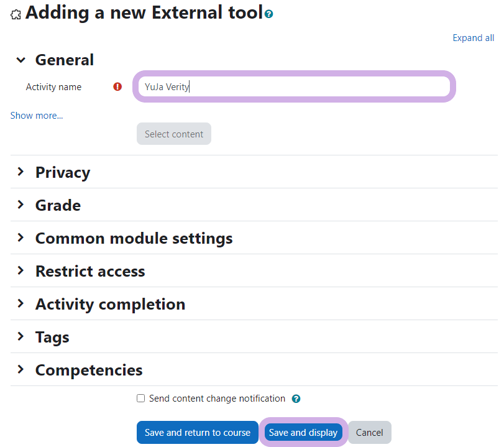Image resolution: width=504 pixels, height=447 pixels.
Task: Click the Expand all link
Action: point(473,38)
